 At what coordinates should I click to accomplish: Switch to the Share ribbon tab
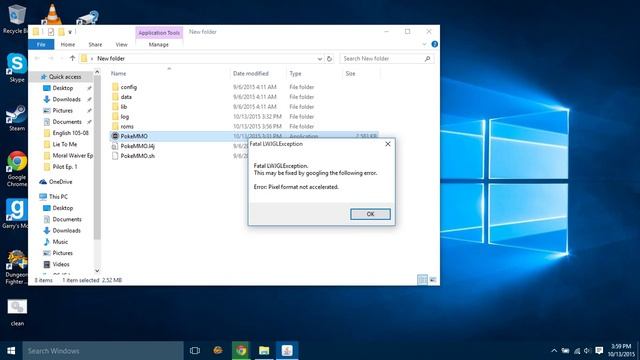[95, 44]
